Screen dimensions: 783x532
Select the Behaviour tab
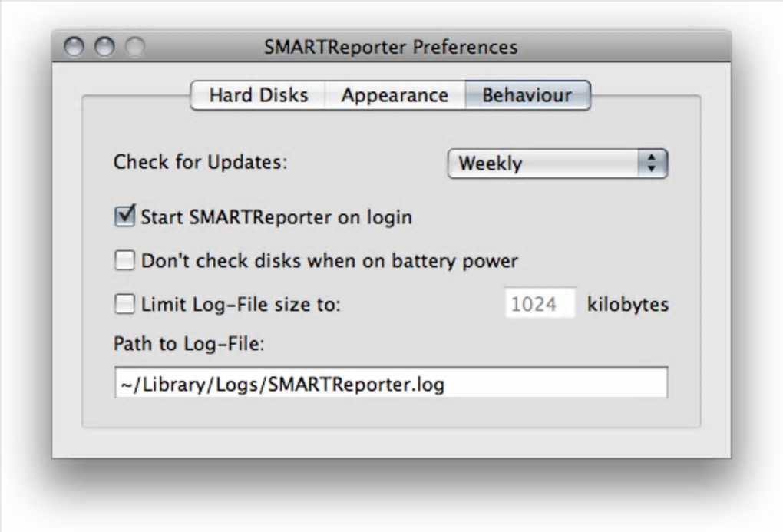pyautogui.click(x=527, y=95)
